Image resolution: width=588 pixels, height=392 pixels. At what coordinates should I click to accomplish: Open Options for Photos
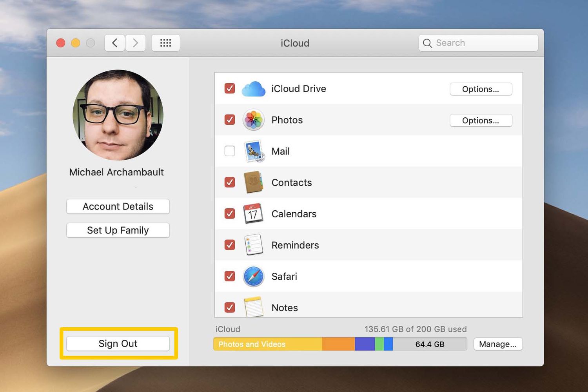point(481,120)
